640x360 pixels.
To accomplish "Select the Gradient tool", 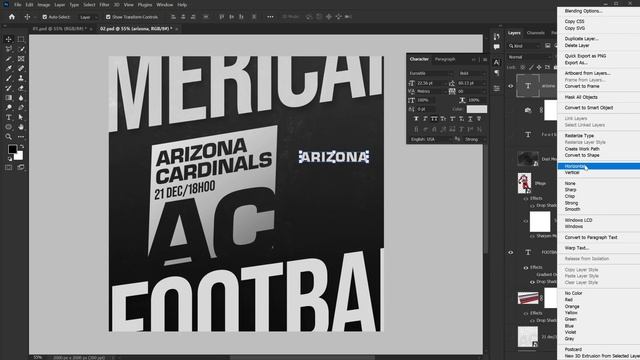I will click(9, 98).
